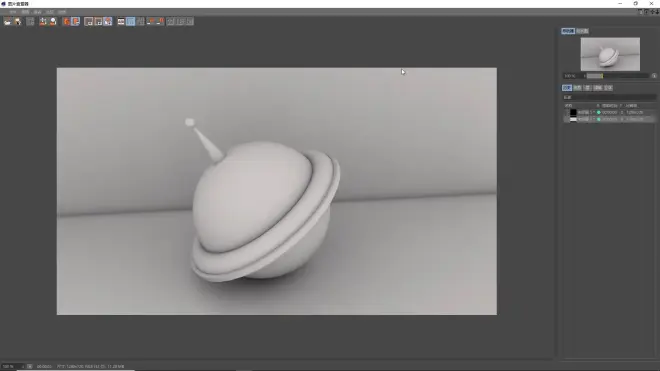Select the history row with black thumbnail
Screen dimensions: 660x371
609,112
